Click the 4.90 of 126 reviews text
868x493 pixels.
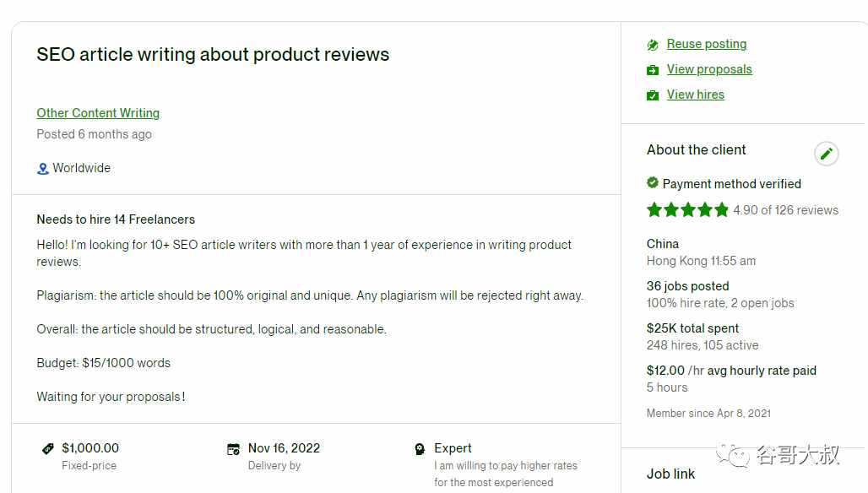coord(785,210)
